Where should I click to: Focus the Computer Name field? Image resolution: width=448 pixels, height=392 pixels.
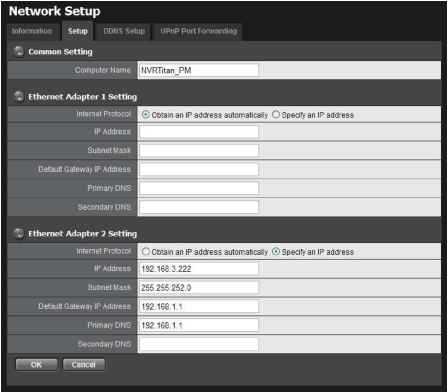(x=199, y=70)
